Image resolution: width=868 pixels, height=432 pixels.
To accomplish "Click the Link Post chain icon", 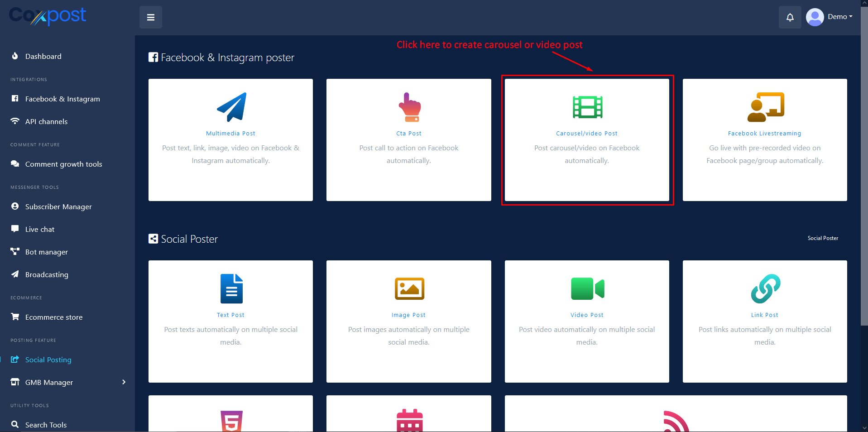I will pyautogui.click(x=765, y=288).
